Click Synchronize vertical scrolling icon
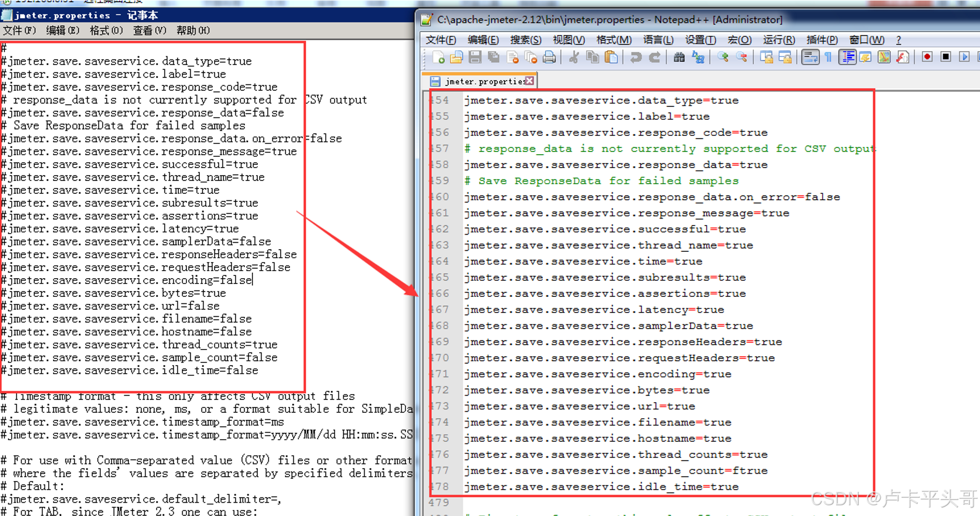This screenshot has height=516, width=980. tap(766, 57)
